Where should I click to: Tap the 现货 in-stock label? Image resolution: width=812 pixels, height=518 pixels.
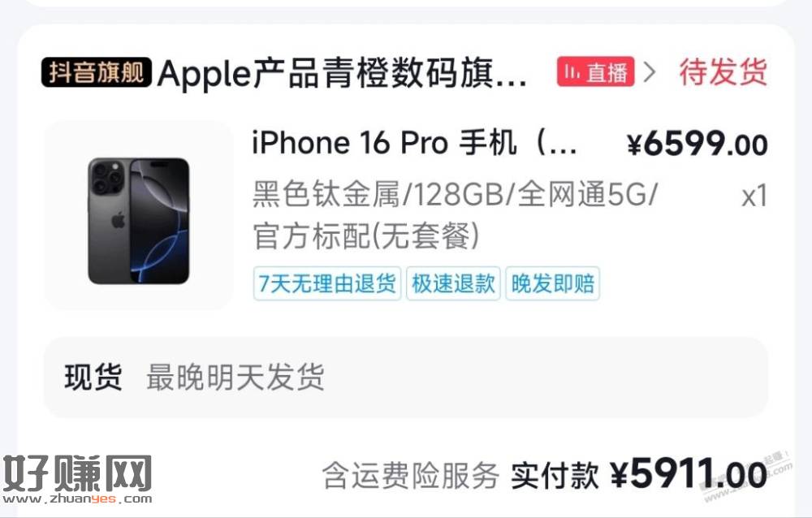[x=93, y=377]
